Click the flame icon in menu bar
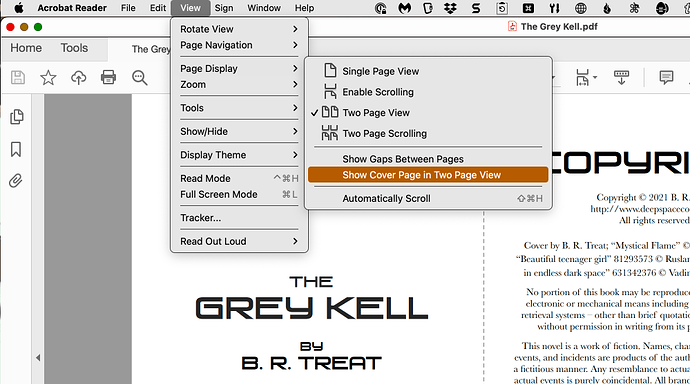690x384 pixels. pos(607,8)
